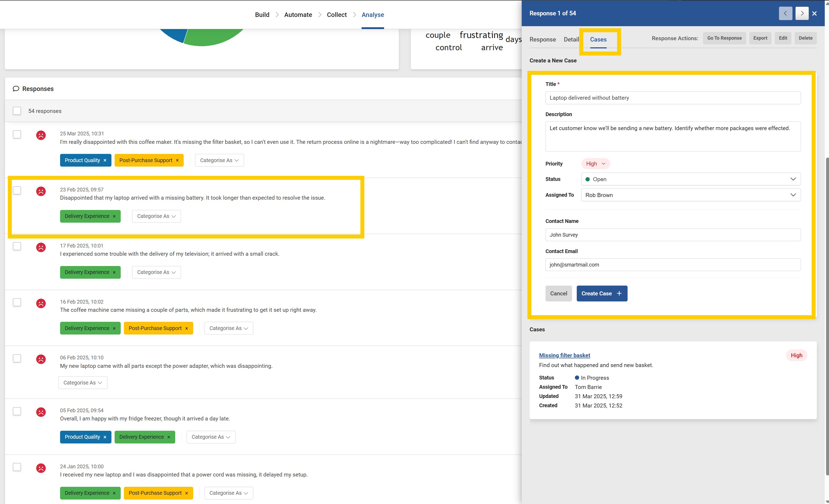This screenshot has width=829, height=504.
Task: Remove Delivery Experience tag from 05 Feb response
Action: (x=169, y=437)
